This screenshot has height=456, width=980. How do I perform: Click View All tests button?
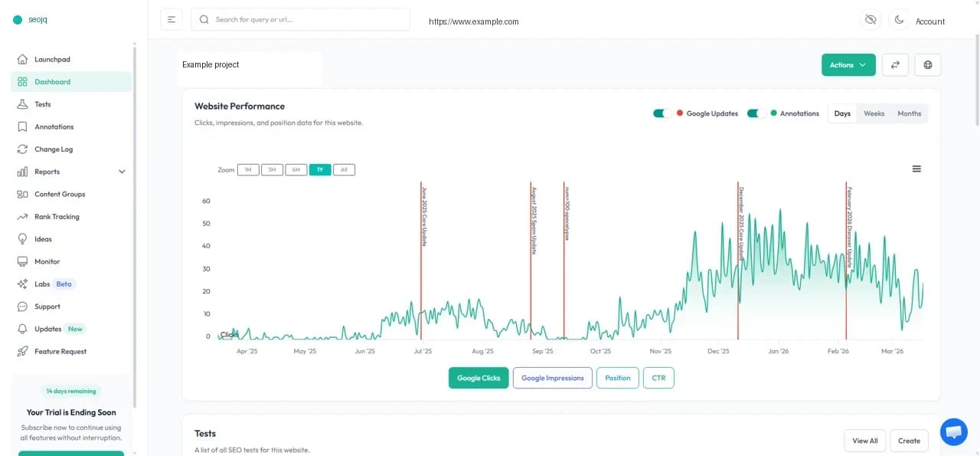[x=864, y=441]
